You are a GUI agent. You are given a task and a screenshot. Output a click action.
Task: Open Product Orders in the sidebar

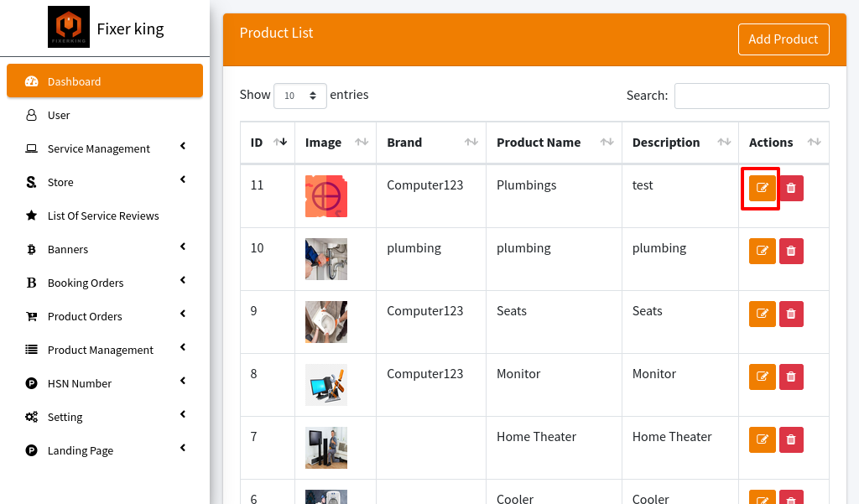[x=105, y=316]
